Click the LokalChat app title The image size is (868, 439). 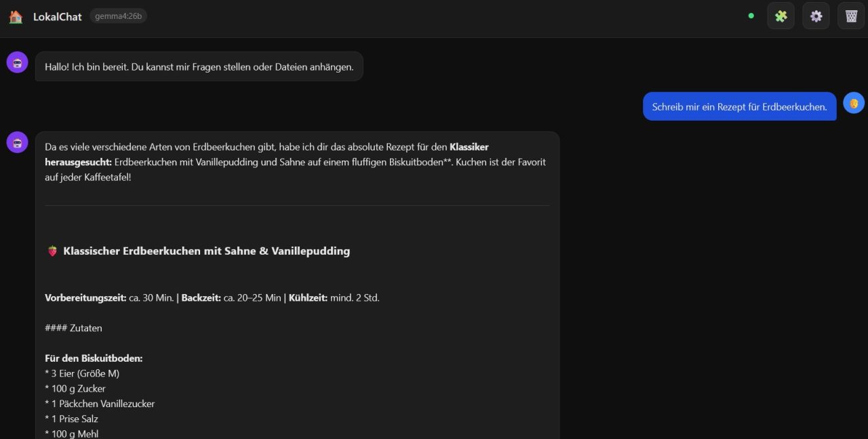point(58,17)
